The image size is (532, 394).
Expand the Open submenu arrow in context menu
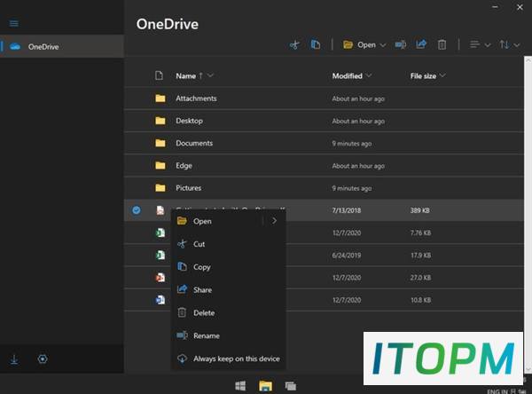point(274,221)
